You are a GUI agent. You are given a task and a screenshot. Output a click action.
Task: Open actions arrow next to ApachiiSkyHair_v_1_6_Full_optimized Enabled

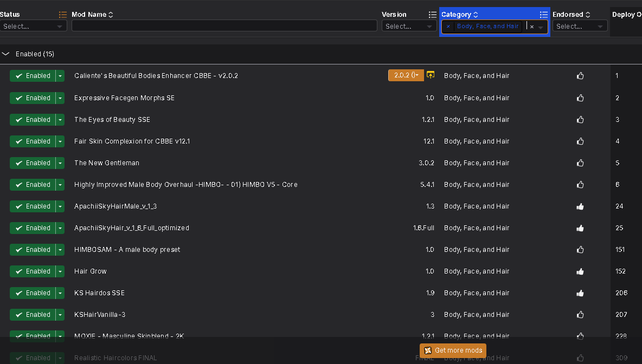click(x=60, y=228)
